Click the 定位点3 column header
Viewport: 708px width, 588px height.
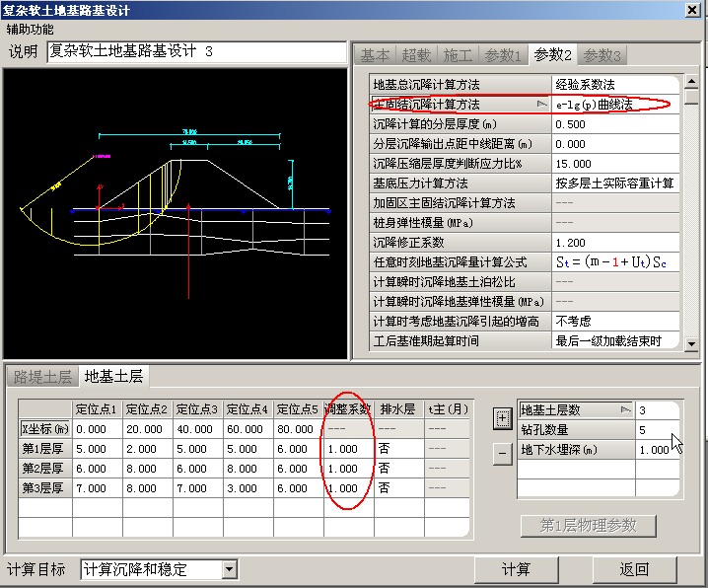[198, 409]
